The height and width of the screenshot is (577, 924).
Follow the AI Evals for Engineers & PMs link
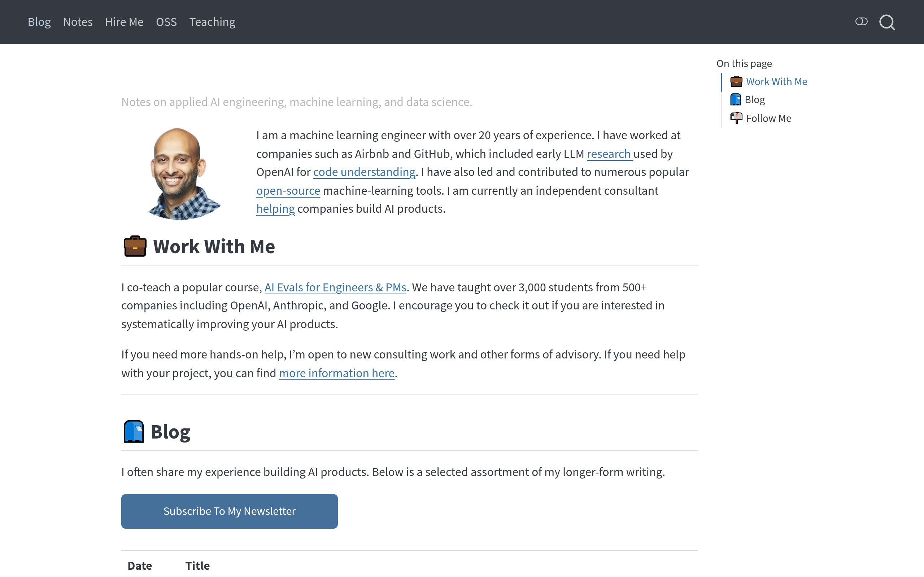coord(335,287)
